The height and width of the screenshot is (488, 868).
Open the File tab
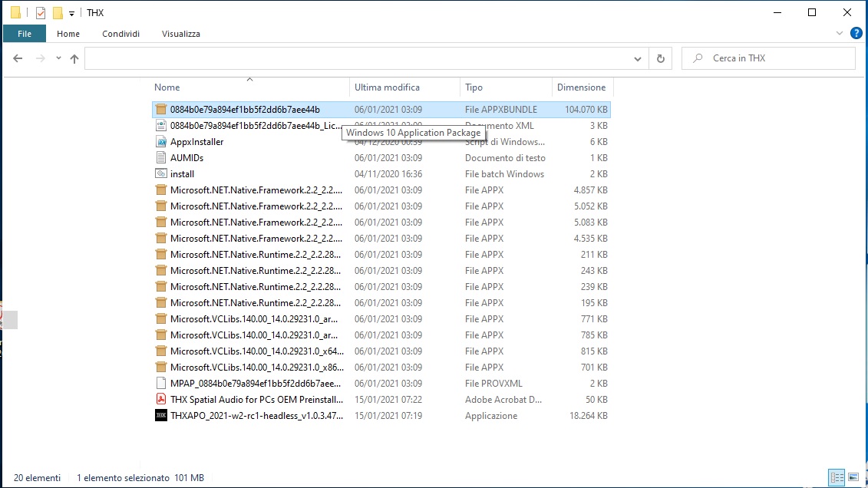pyautogui.click(x=25, y=34)
